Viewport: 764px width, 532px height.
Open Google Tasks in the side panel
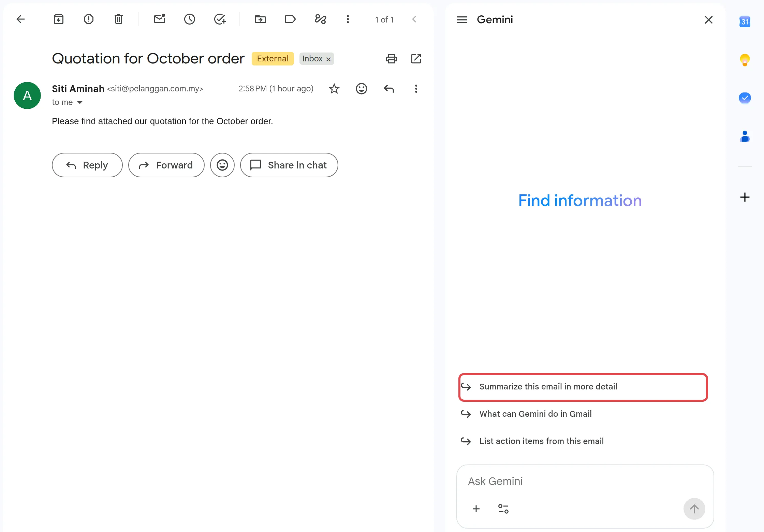coord(745,98)
